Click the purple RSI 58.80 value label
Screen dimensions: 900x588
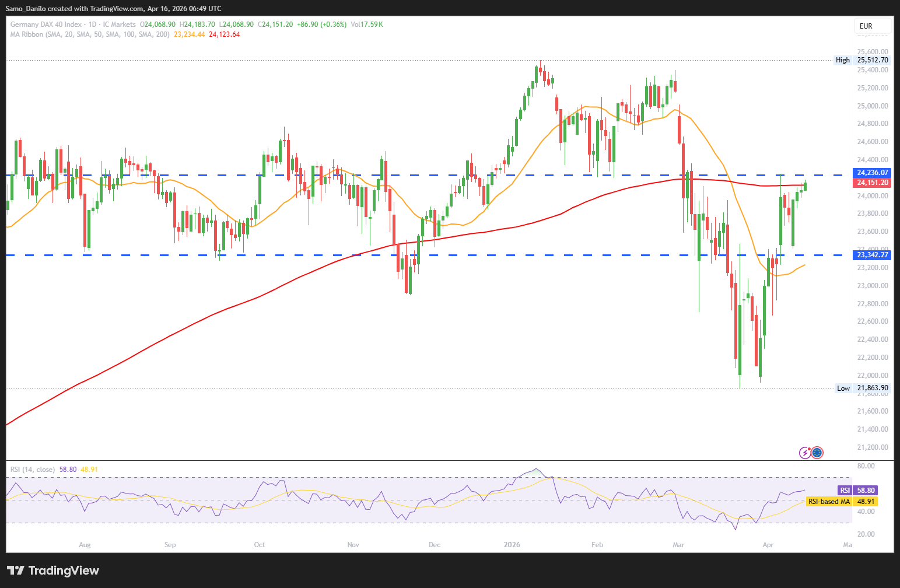(x=857, y=491)
